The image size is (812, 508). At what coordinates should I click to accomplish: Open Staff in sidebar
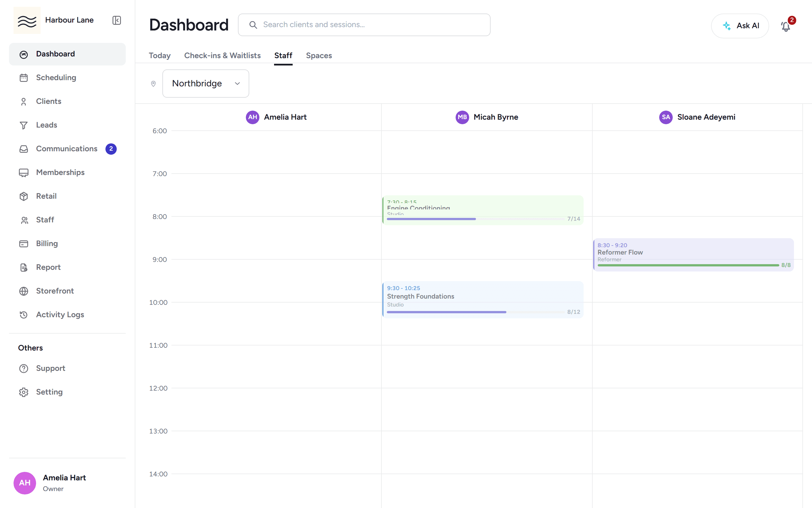pyautogui.click(x=67, y=220)
